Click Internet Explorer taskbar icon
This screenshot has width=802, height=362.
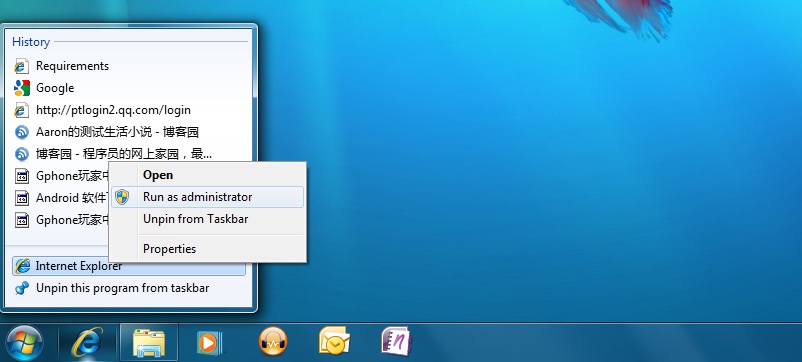(87, 342)
